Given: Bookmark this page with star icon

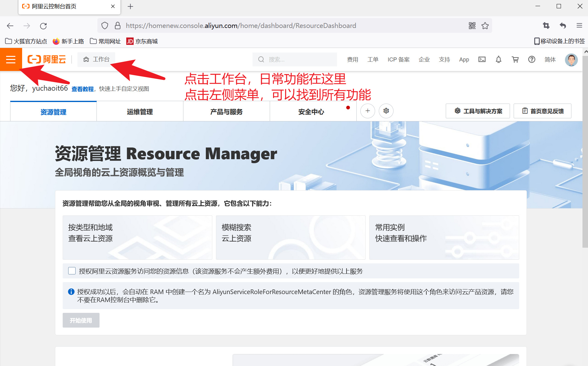Looking at the screenshot, I should [x=485, y=26].
